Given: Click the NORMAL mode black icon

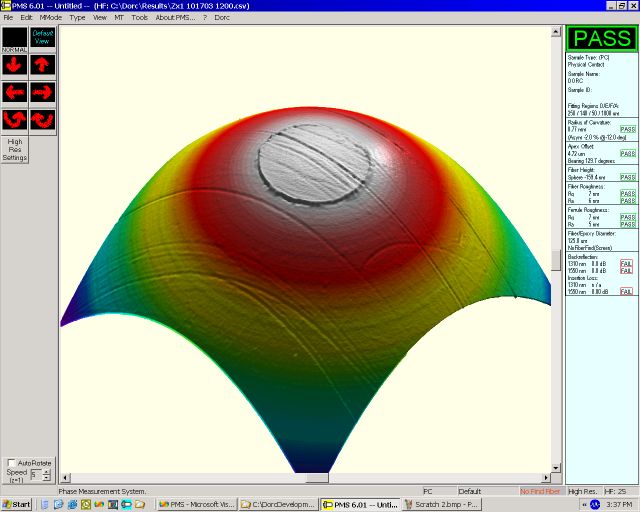Looking at the screenshot, I should 15,40.
